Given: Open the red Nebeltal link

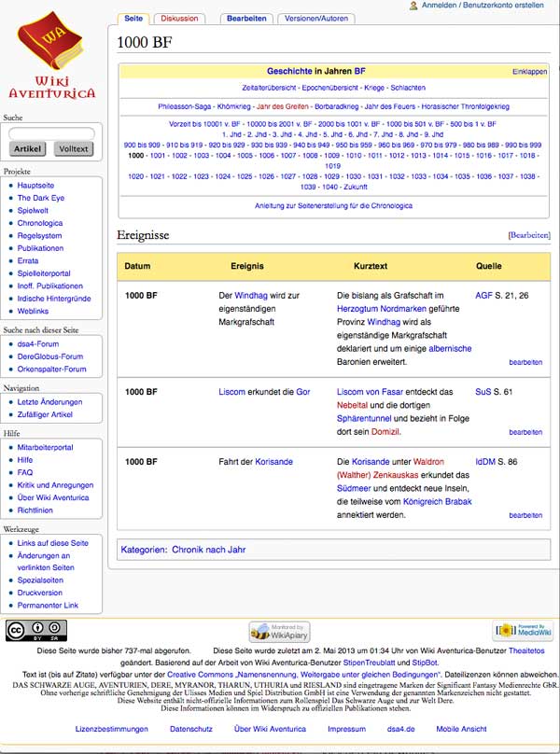Looking at the screenshot, I should 352,405.
